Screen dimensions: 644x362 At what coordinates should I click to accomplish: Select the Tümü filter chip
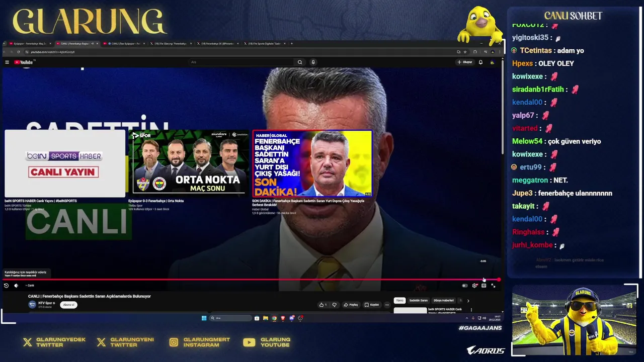(x=399, y=301)
